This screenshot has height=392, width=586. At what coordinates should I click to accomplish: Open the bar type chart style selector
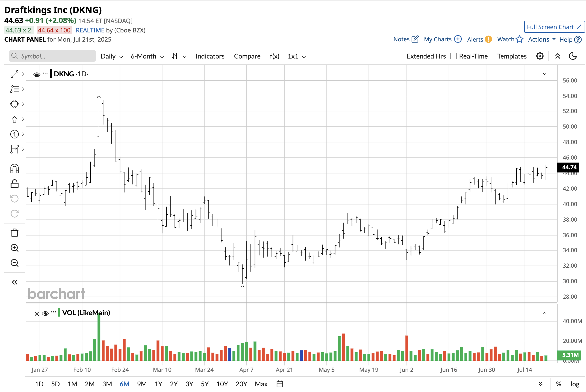179,56
